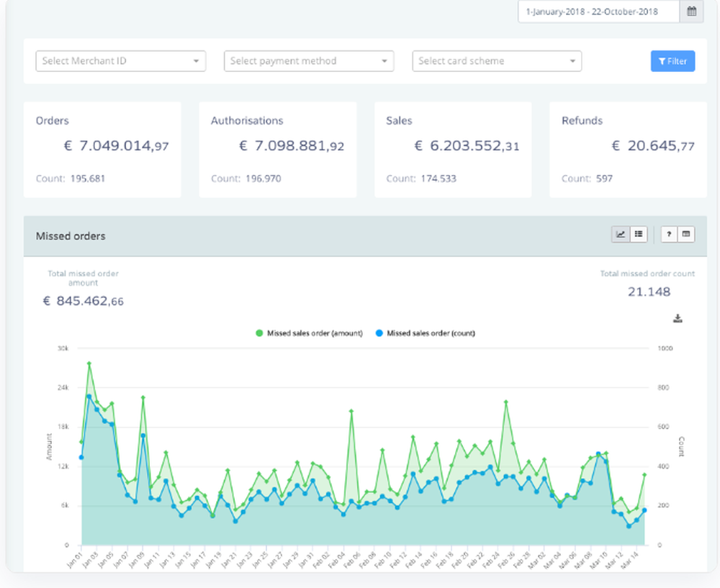Select the missed order count 21.148
Image resolution: width=720 pixels, height=588 pixels.
click(649, 292)
